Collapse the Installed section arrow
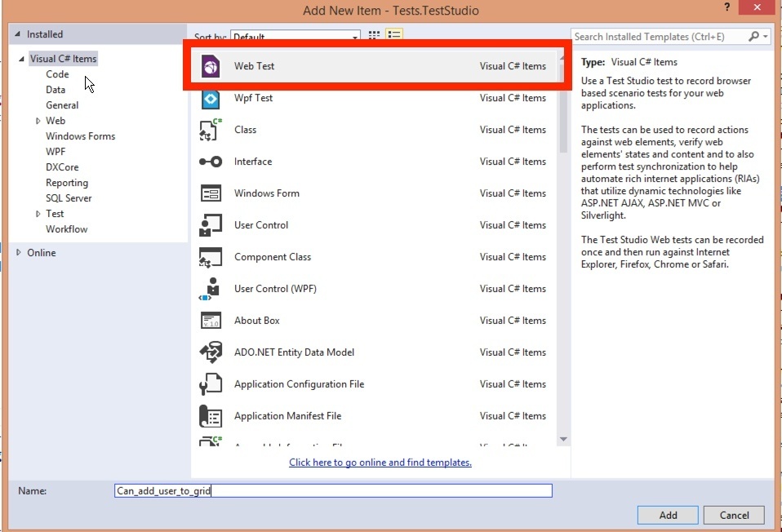Image resolution: width=782 pixels, height=532 pixels. [17, 34]
